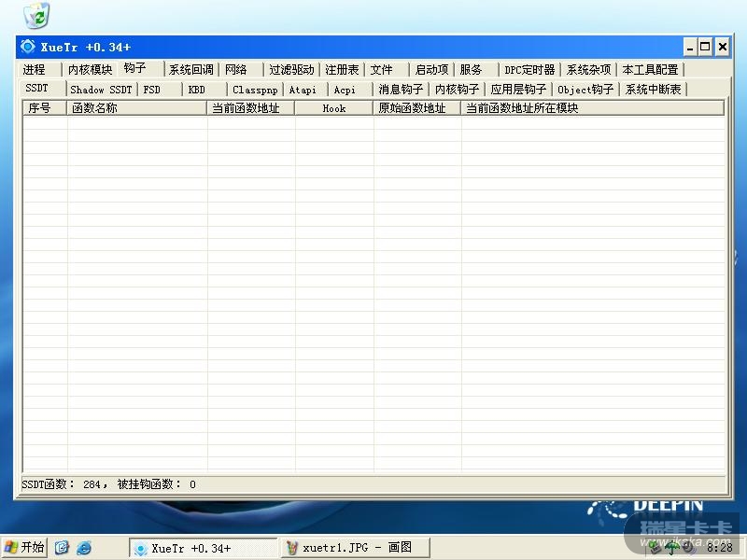Click the 当前函数地址 column header
747x560 pixels.
point(250,108)
